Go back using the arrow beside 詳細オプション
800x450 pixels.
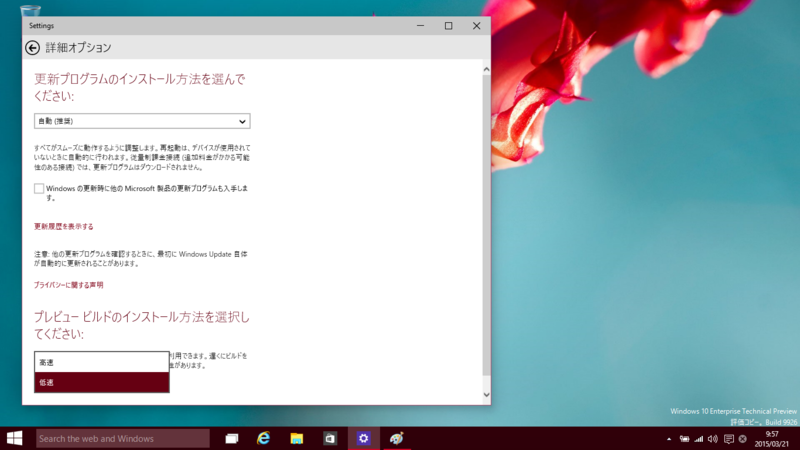coord(32,47)
